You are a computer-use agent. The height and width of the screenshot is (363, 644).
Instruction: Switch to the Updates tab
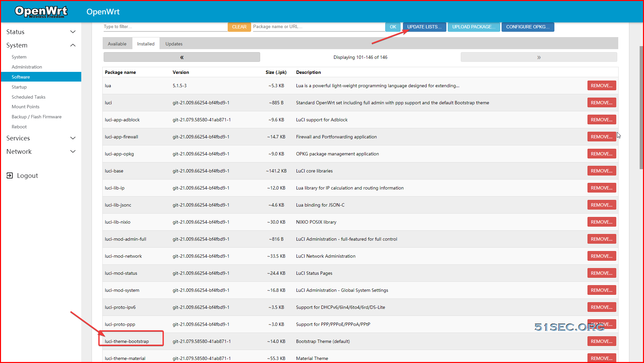(x=174, y=44)
